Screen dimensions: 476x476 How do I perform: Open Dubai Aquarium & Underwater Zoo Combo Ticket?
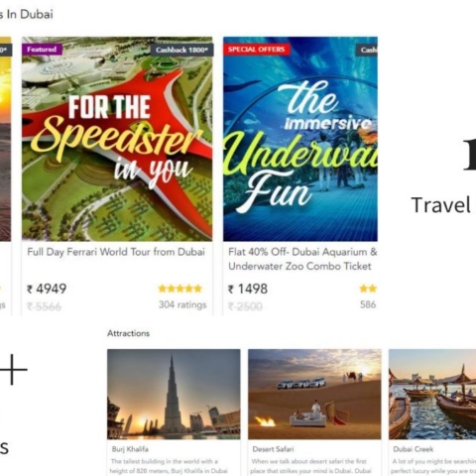(x=302, y=259)
